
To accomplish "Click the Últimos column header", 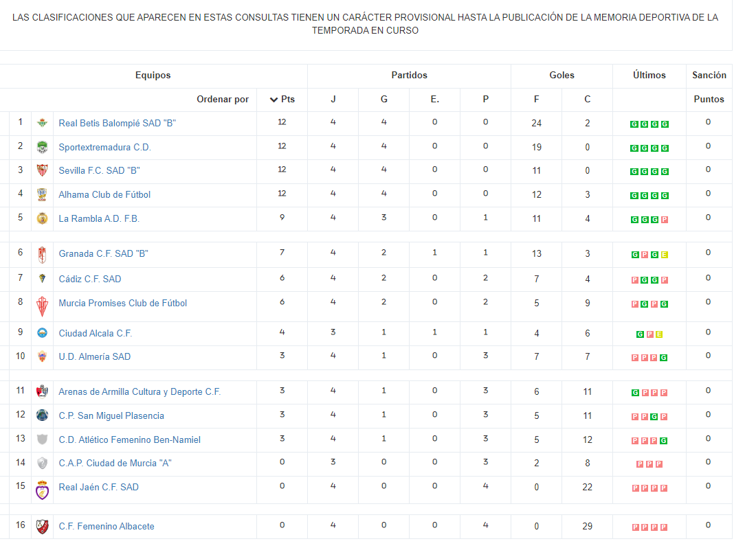I will 649,75.
